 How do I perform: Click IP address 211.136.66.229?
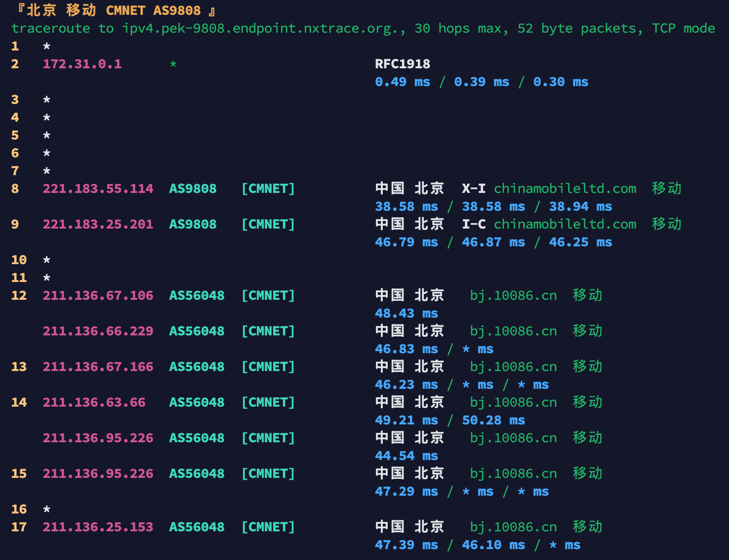pos(98,331)
